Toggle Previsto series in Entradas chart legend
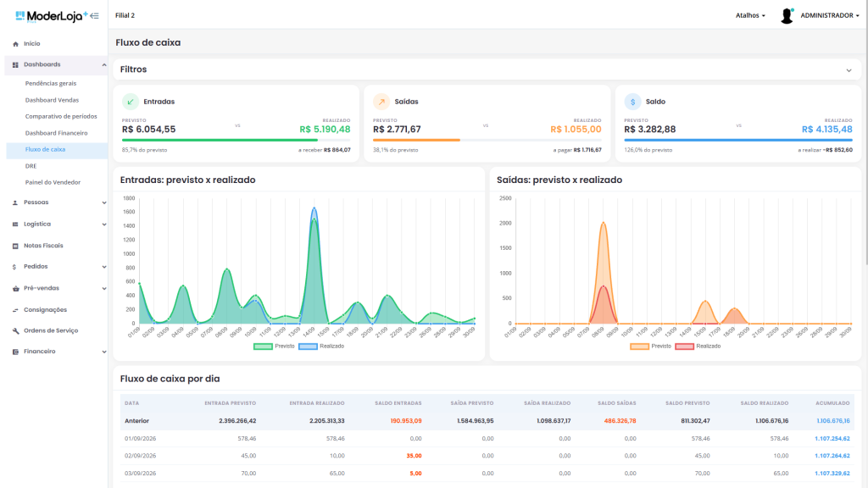The width and height of the screenshot is (868, 488). [x=274, y=347]
